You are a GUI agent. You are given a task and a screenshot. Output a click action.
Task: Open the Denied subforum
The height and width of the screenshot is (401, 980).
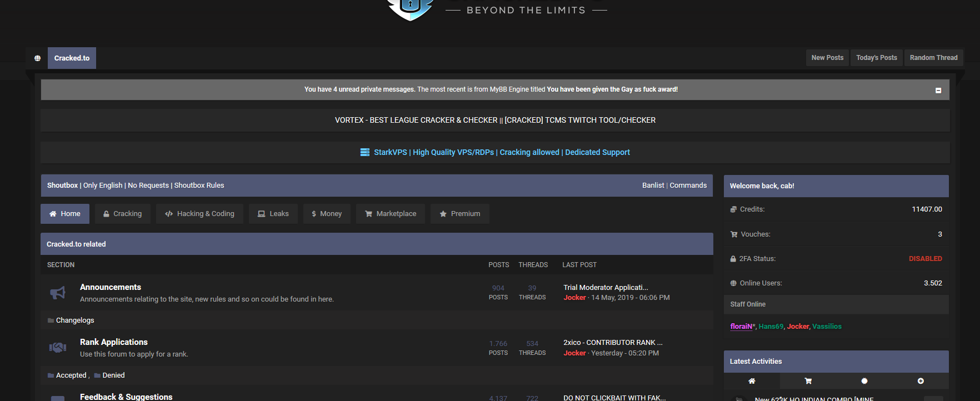(113, 375)
